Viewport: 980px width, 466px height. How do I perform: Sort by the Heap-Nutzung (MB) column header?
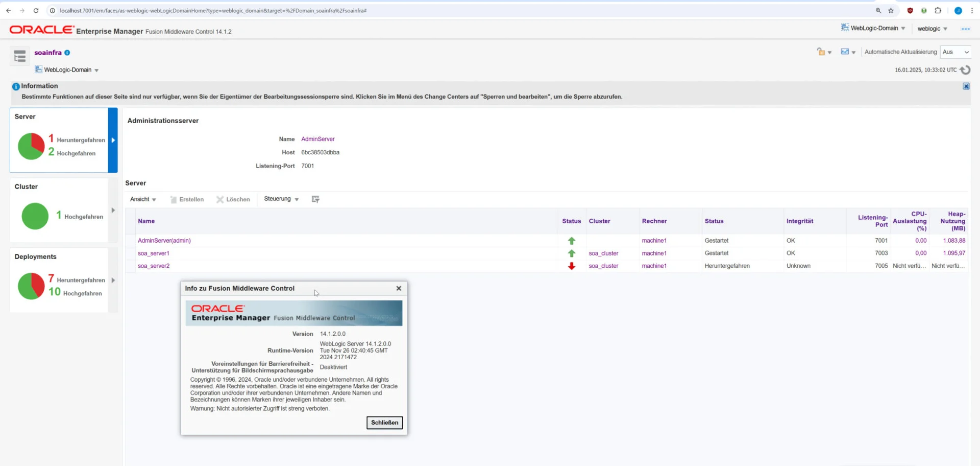point(953,221)
